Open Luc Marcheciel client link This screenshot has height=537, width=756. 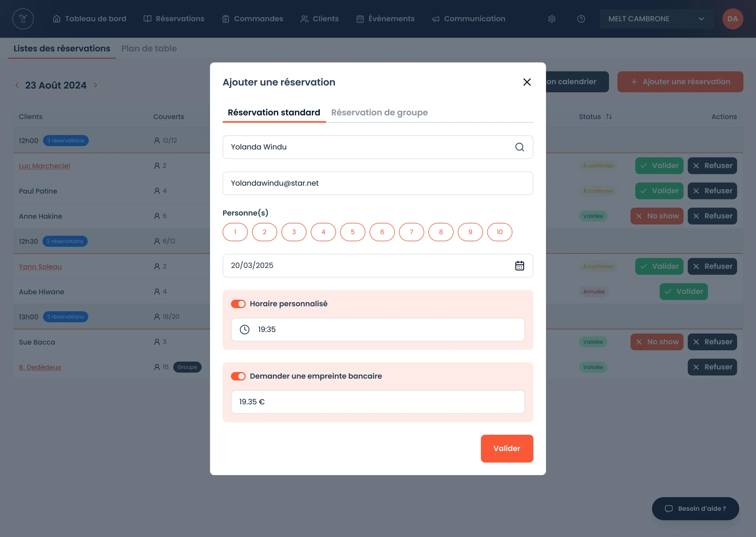tap(44, 166)
